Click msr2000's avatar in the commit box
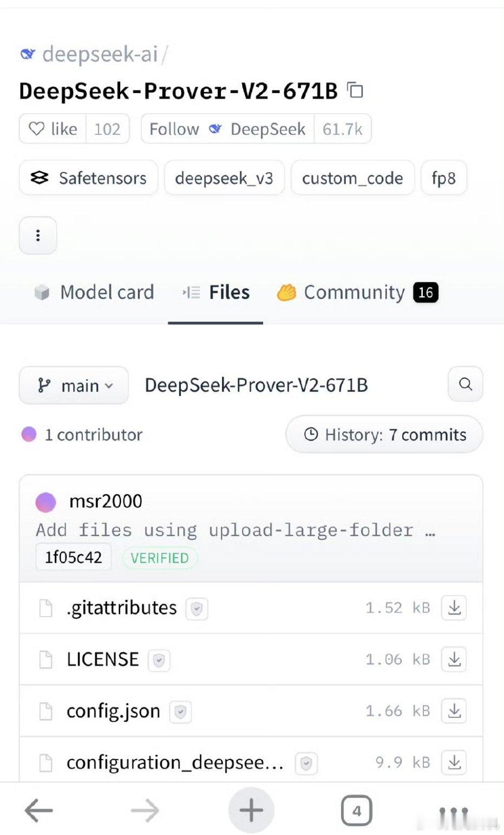Viewport: 504px width, 835px height. tap(46, 502)
